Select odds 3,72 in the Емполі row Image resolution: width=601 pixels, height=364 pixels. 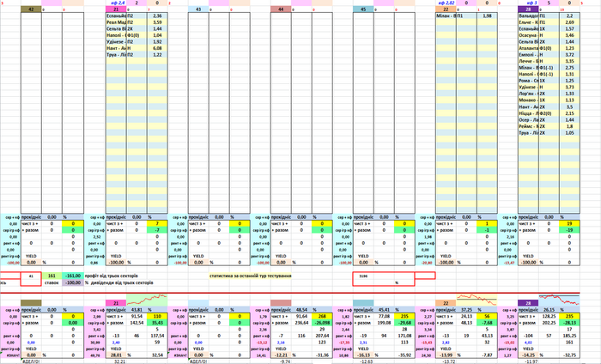tap(569, 55)
